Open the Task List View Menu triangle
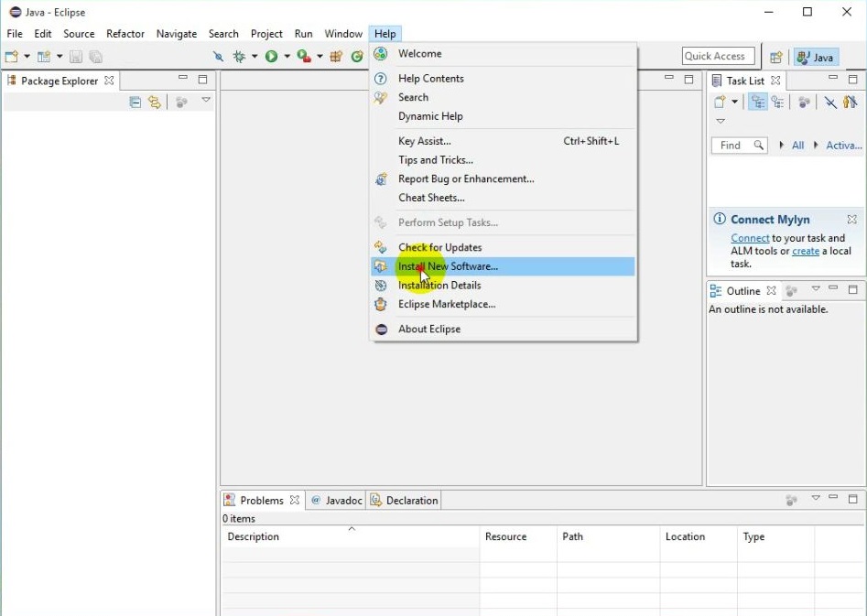The width and height of the screenshot is (867, 616). pos(721,121)
